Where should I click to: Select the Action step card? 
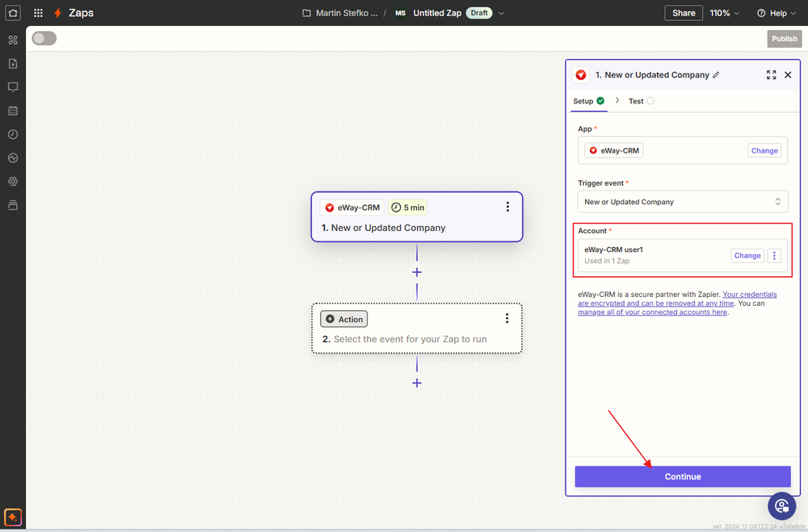[x=417, y=328]
